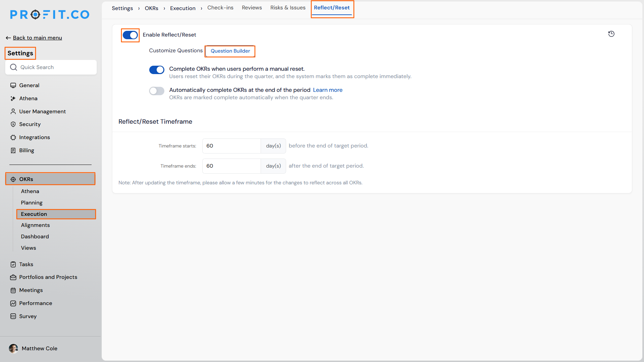Open Performance settings

point(36,303)
